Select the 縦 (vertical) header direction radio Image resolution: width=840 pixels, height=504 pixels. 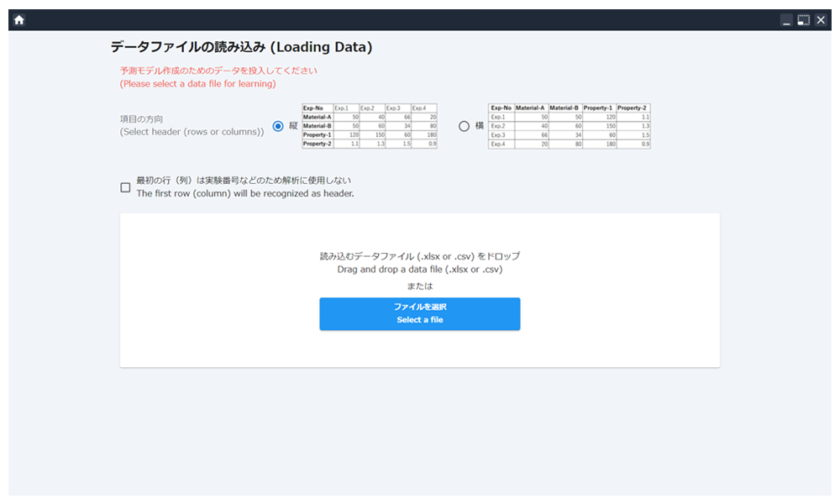[278, 126]
